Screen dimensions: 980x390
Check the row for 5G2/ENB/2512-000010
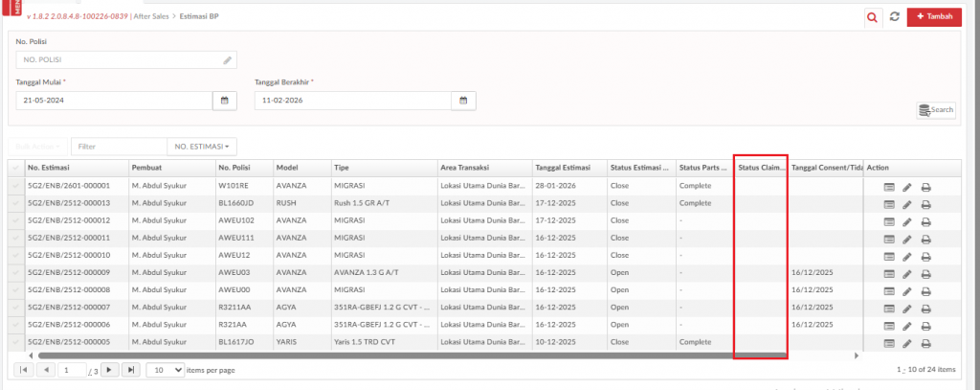(16, 256)
